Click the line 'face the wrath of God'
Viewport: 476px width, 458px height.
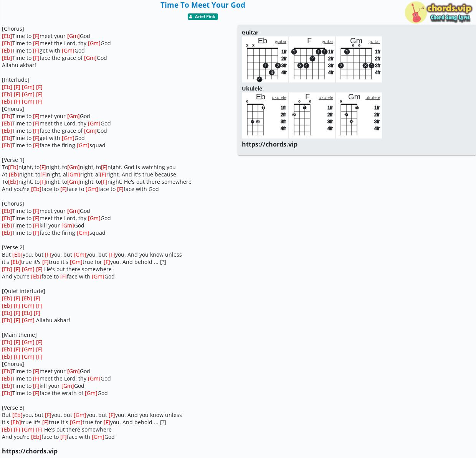pyautogui.click(x=55, y=393)
